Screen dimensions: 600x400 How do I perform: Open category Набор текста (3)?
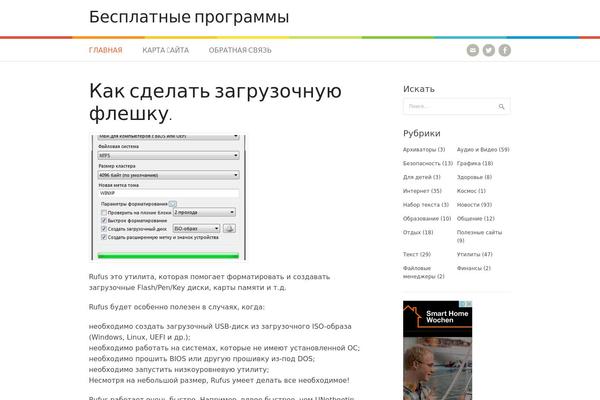click(426, 205)
